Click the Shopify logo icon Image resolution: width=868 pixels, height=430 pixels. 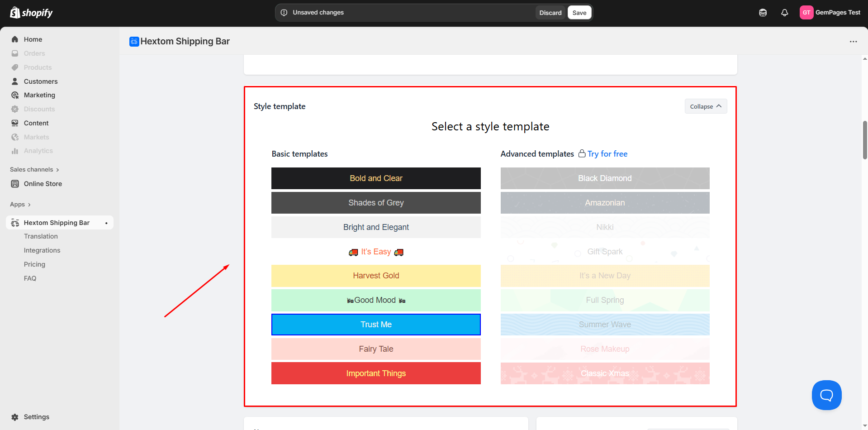[x=15, y=12]
